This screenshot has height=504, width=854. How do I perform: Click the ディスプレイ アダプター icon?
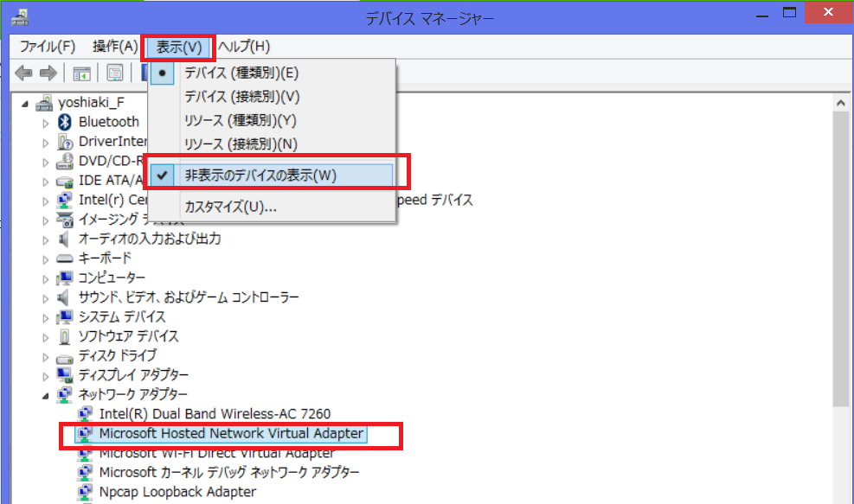pyautogui.click(x=64, y=375)
